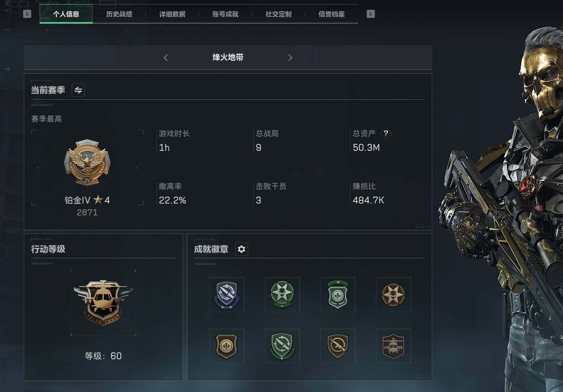Click the helicopter 行动等级 level emblem
This screenshot has height=392, width=563.
[x=103, y=303]
